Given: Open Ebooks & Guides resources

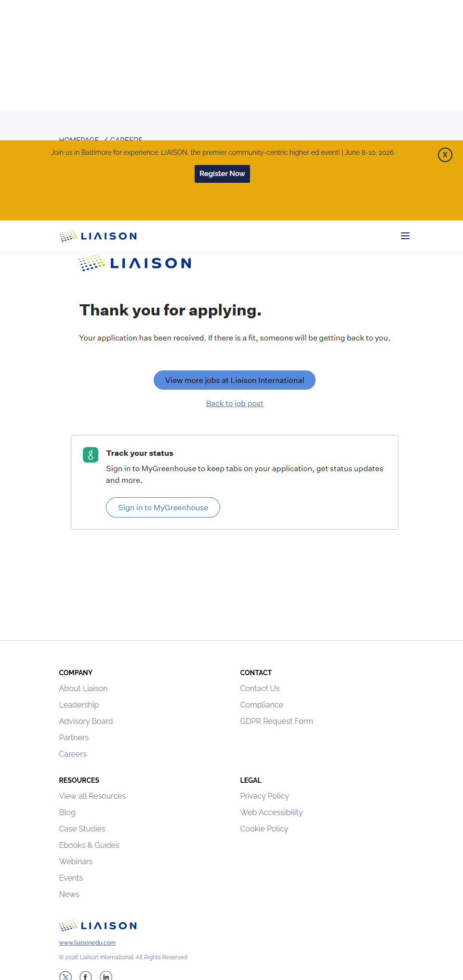Looking at the screenshot, I should point(89,845).
